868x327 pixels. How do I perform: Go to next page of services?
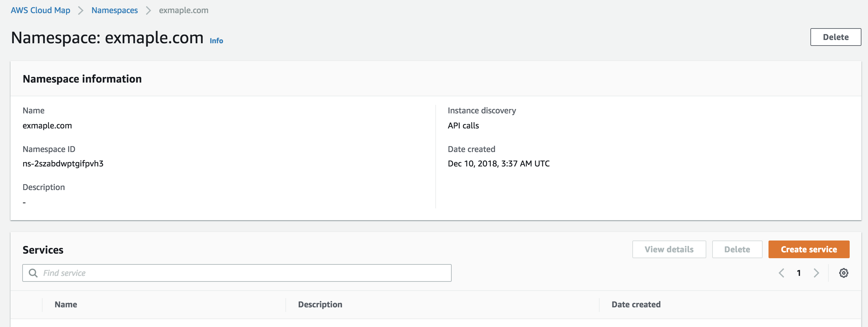point(816,273)
